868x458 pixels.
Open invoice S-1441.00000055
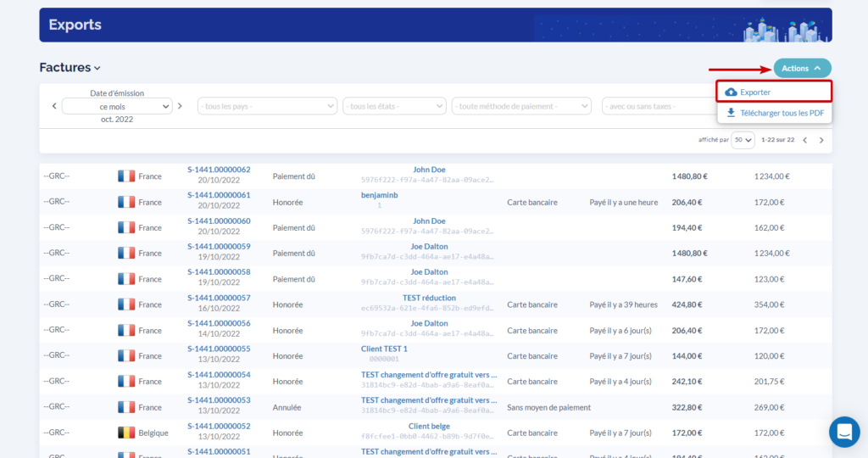point(219,349)
